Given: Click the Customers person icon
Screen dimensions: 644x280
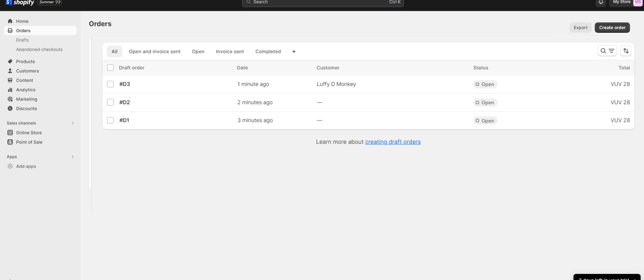Looking at the screenshot, I should click(x=10, y=71).
